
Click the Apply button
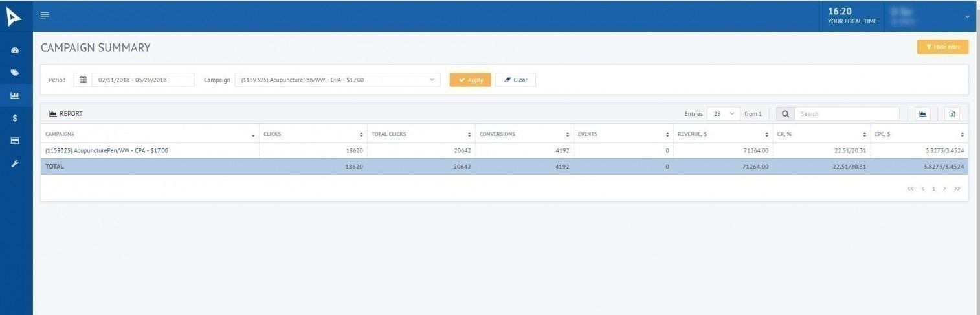point(471,80)
